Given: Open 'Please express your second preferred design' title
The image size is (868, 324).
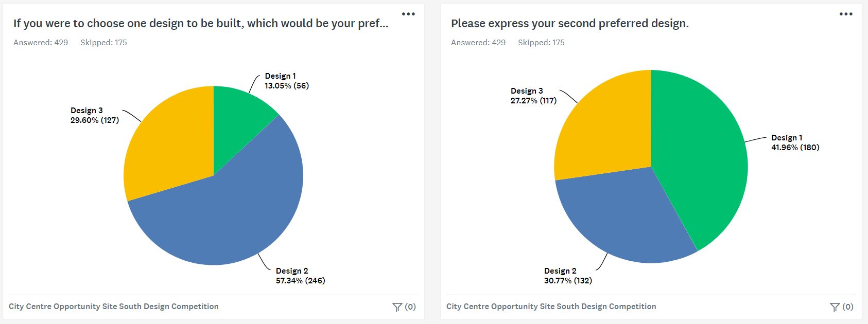Looking at the screenshot, I should [x=569, y=24].
